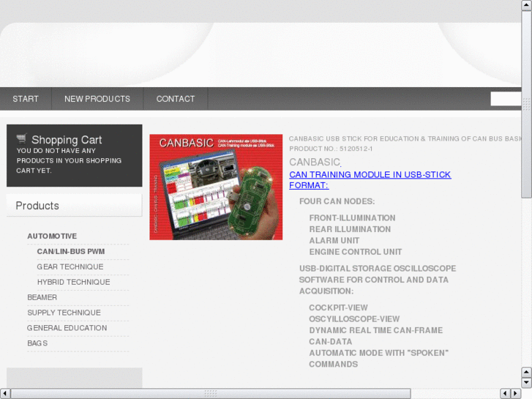Select AUTOMOTIVE category
This screenshot has width=532, height=399.
(52, 236)
